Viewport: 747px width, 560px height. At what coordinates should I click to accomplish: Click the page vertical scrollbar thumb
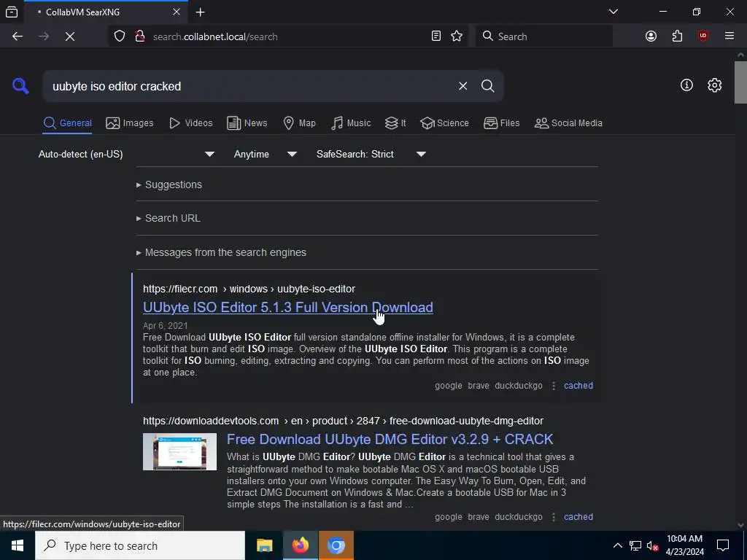(x=740, y=82)
